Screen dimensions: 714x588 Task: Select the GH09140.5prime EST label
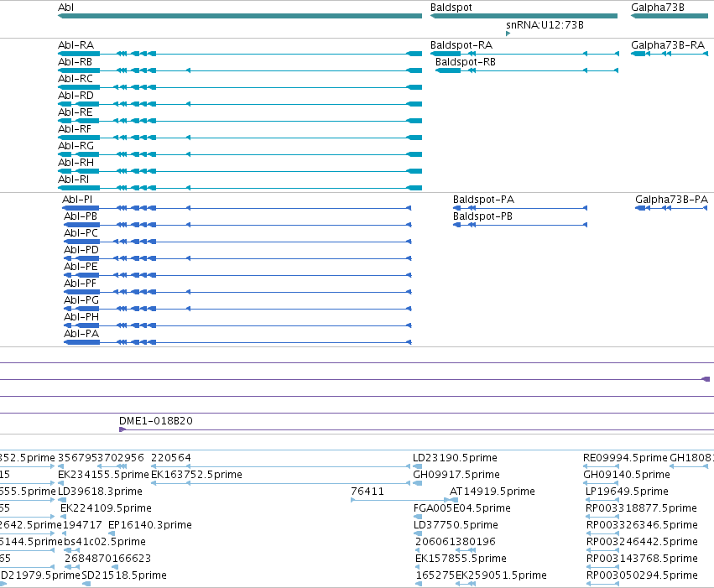pyautogui.click(x=627, y=475)
